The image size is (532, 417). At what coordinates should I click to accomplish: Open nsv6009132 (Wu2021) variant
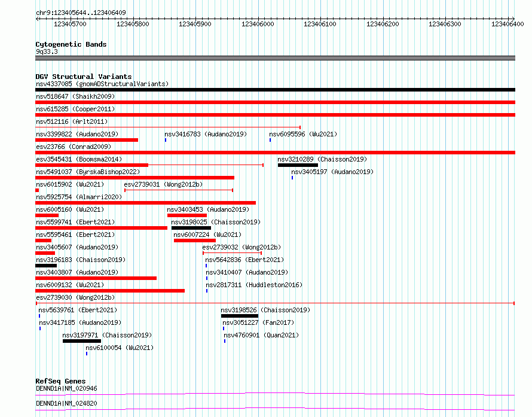(70, 285)
